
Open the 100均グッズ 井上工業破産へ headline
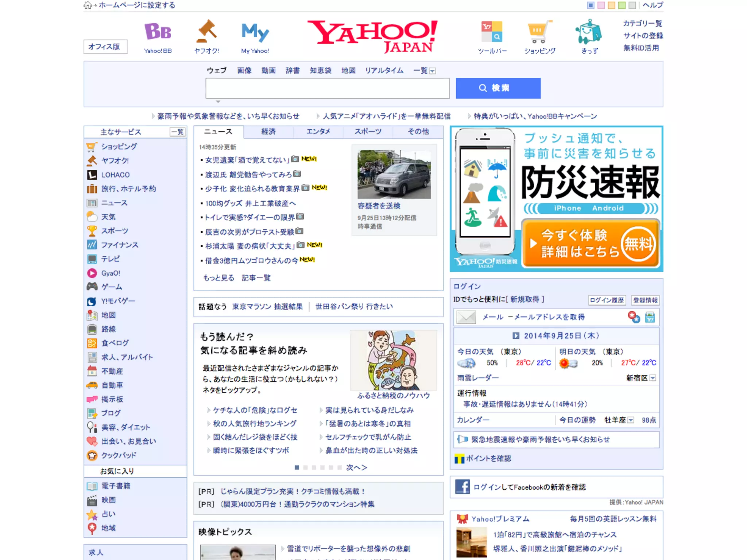coord(250,203)
